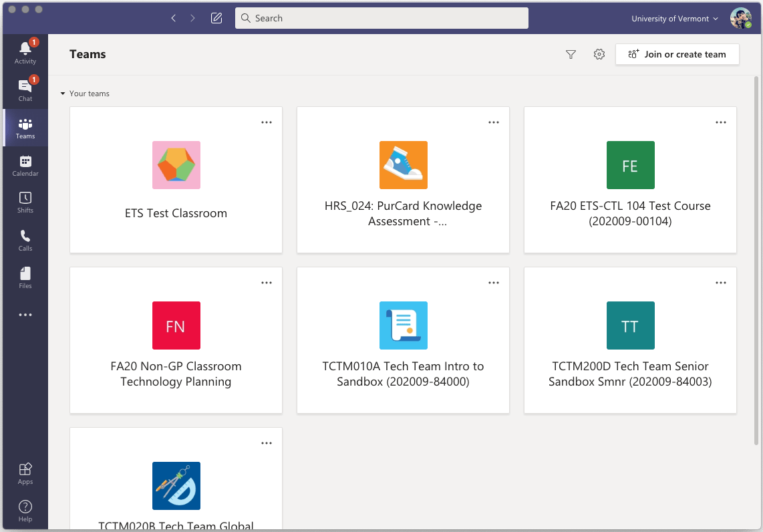
Task: Open the Apps section
Action: click(x=25, y=473)
